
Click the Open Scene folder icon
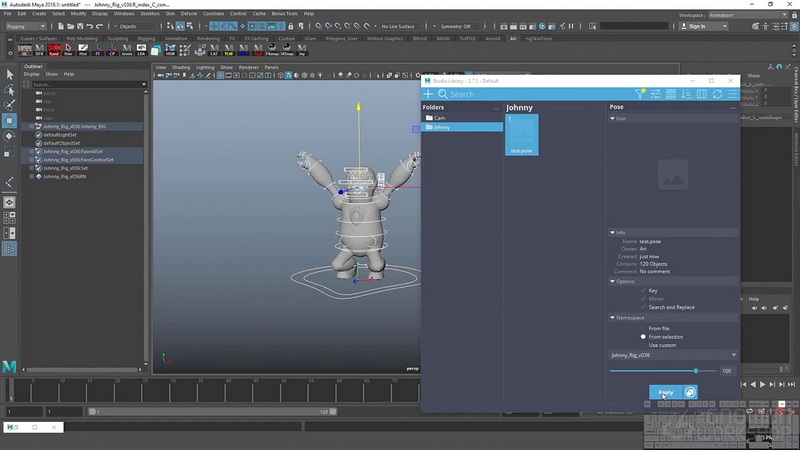pos(70,26)
